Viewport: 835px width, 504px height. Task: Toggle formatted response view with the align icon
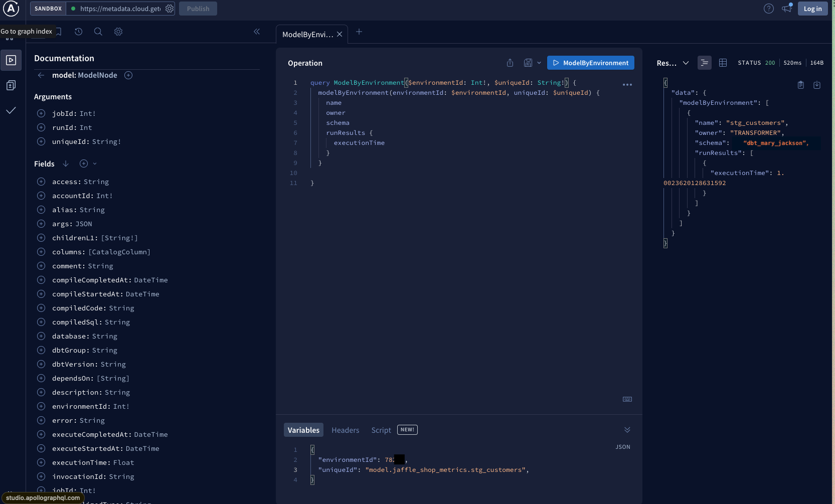[705, 63]
